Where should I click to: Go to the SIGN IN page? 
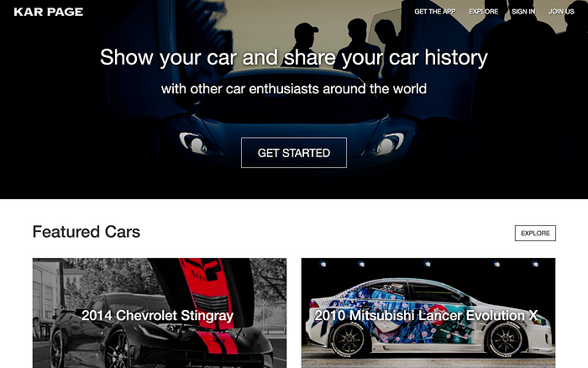click(x=523, y=12)
